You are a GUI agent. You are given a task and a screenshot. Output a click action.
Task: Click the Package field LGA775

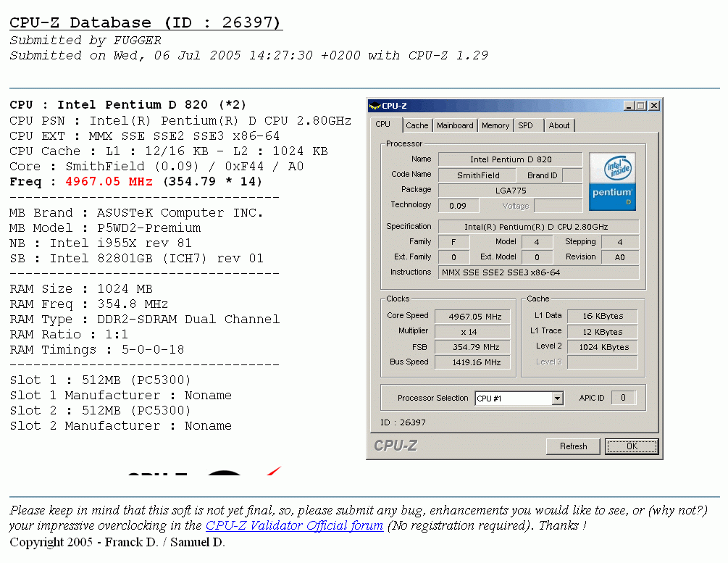point(510,191)
